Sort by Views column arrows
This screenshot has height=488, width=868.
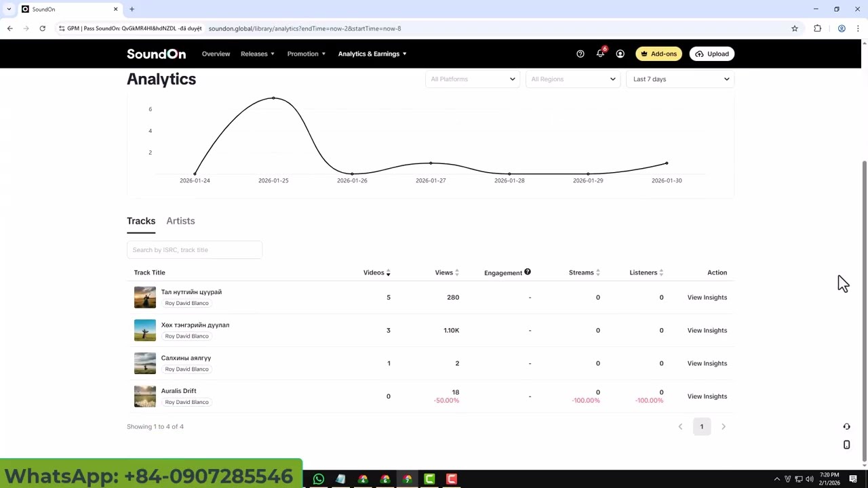(x=456, y=272)
